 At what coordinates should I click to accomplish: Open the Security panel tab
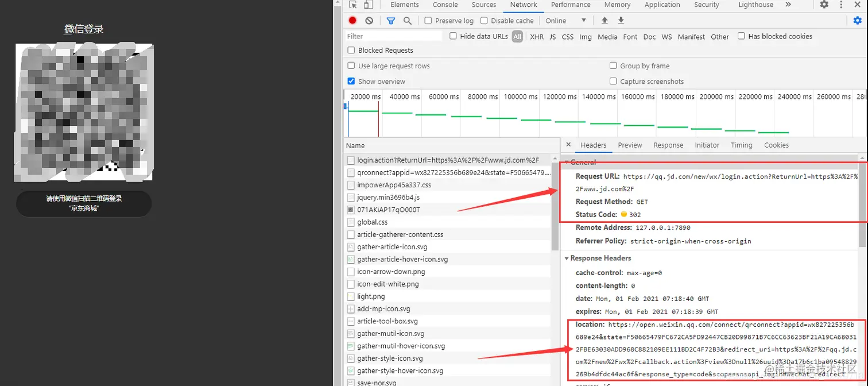coord(707,5)
